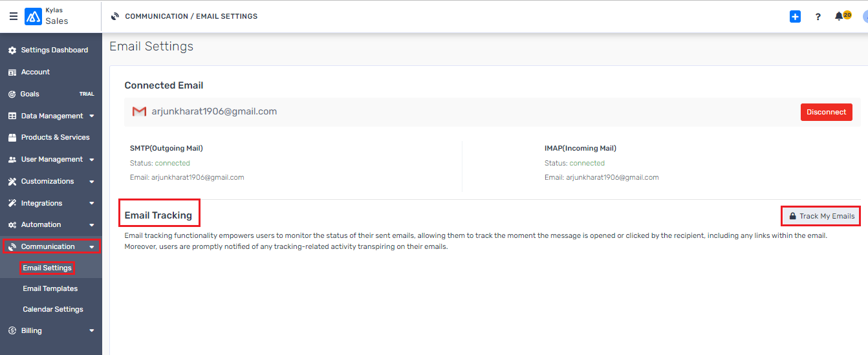Open the hamburger menu icon
This screenshot has width=868, height=355.
click(x=14, y=16)
